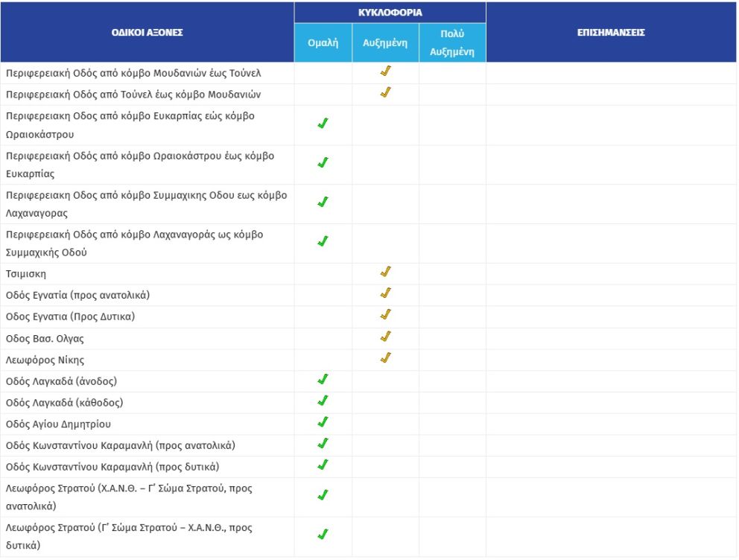Click the ΟΔΙΚΟΙ ΑΞΟΝΕΣ header cell
Viewport: 739px width, 560px height.
pyautogui.click(x=147, y=32)
